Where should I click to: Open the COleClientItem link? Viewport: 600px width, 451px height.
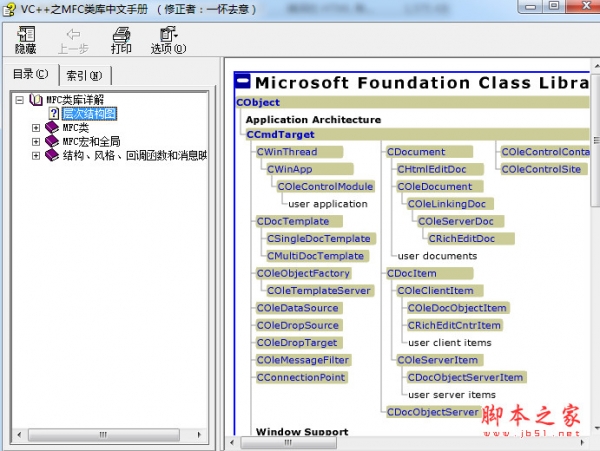click(435, 291)
